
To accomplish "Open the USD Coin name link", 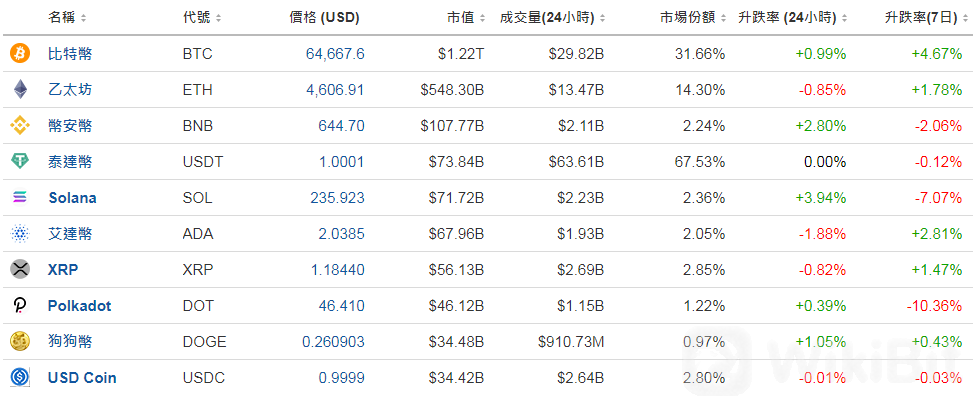I will click(x=82, y=378).
